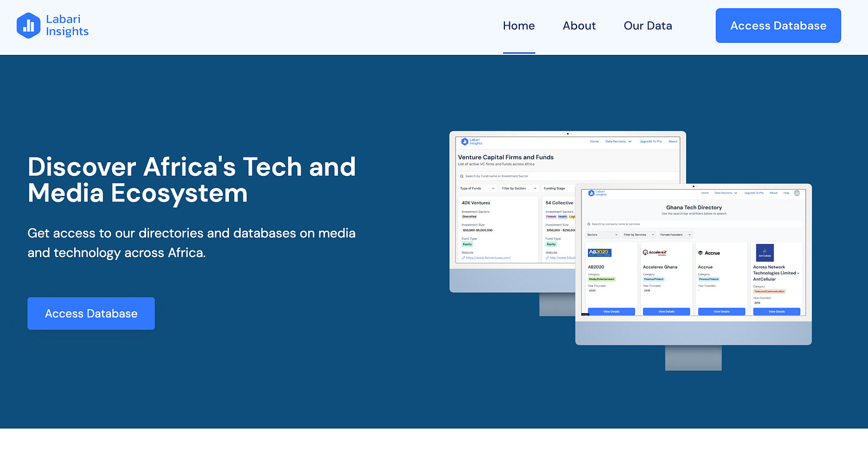Click the Labari Insights hexagon logo in the site header
868x449 pixels.
click(28, 25)
